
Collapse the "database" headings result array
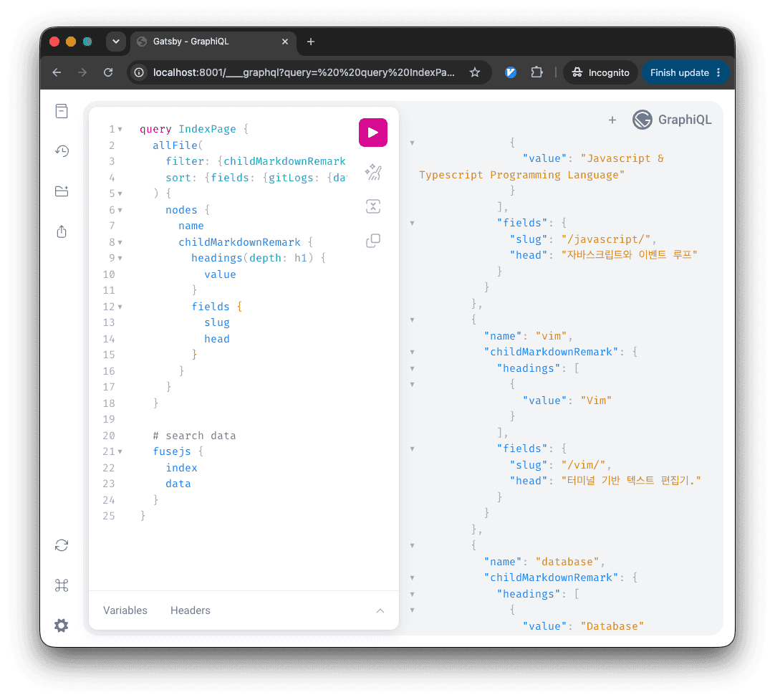point(413,594)
